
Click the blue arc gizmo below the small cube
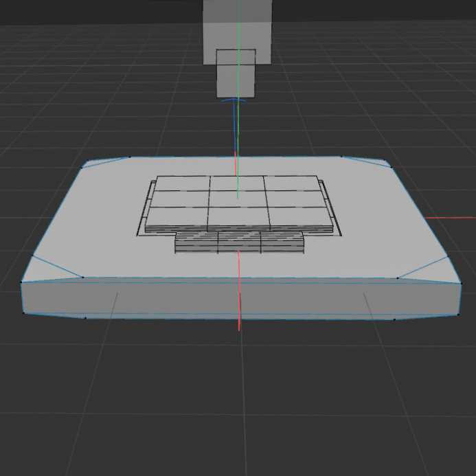tap(234, 101)
